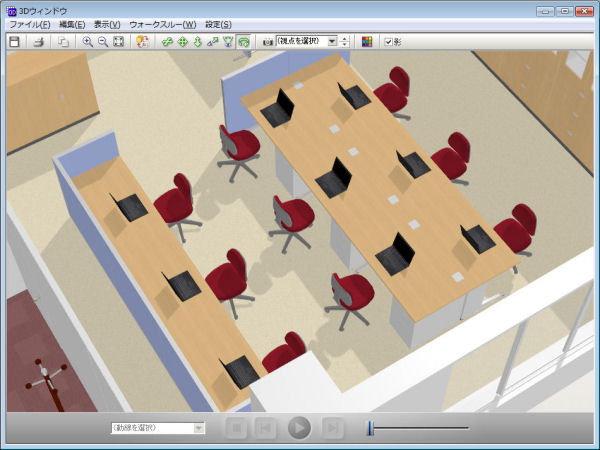
Task: Open the color settings grid icon
Action: click(x=367, y=41)
